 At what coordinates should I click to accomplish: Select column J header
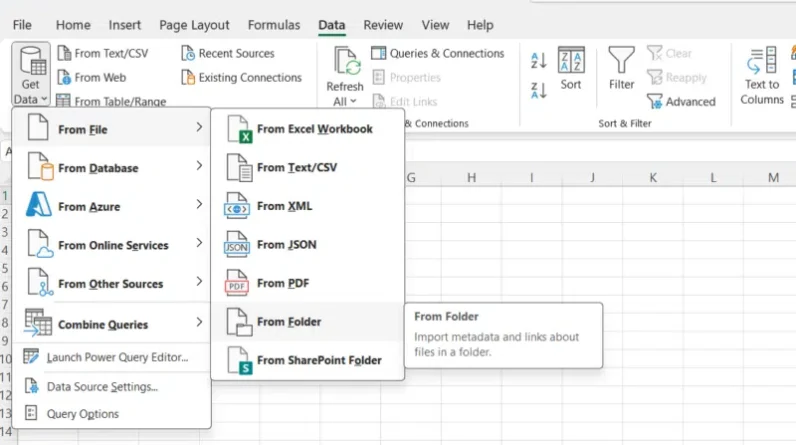click(592, 178)
